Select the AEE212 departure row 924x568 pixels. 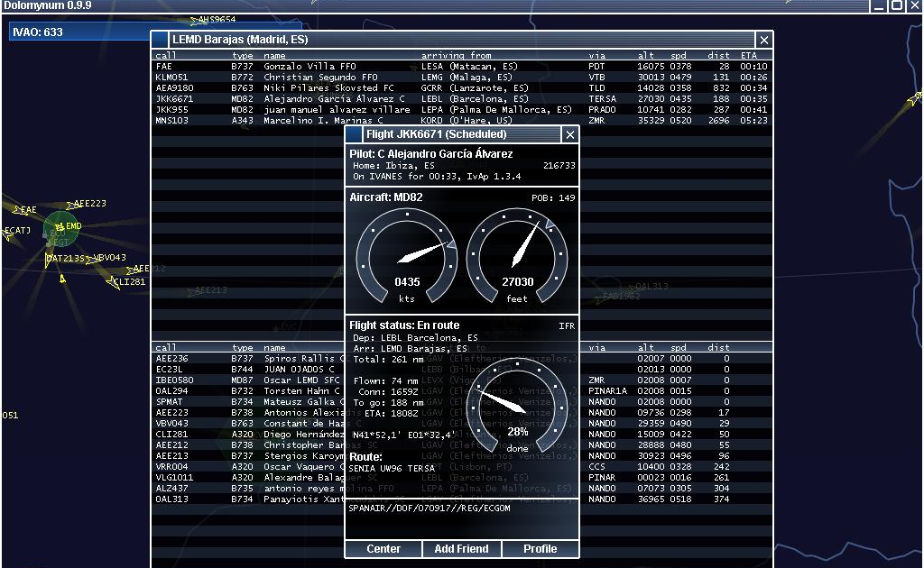coord(461,445)
